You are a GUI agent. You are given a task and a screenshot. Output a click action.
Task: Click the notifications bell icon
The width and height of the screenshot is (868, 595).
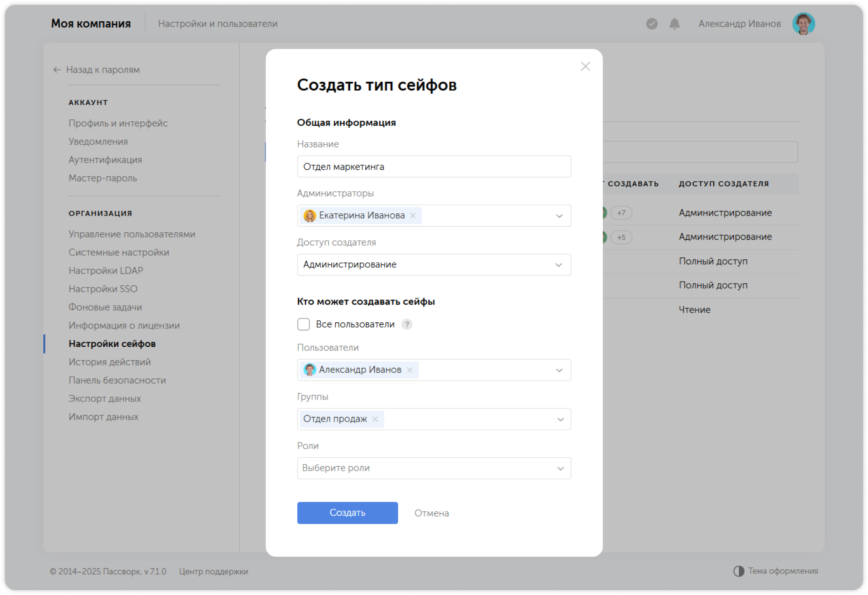point(674,24)
